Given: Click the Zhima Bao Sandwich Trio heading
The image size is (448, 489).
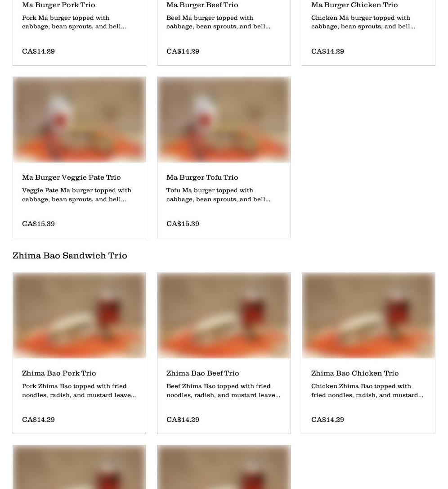Looking at the screenshot, I should point(70,256).
